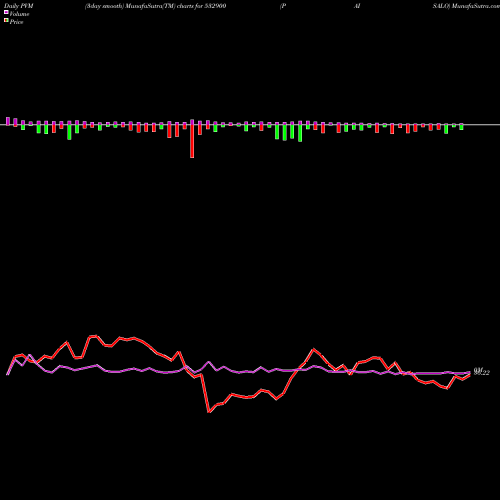Click the '(3day smooth) MunafaSutra(TM) charts' title text
This screenshot has width=500, height=500.
(x=139, y=6)
